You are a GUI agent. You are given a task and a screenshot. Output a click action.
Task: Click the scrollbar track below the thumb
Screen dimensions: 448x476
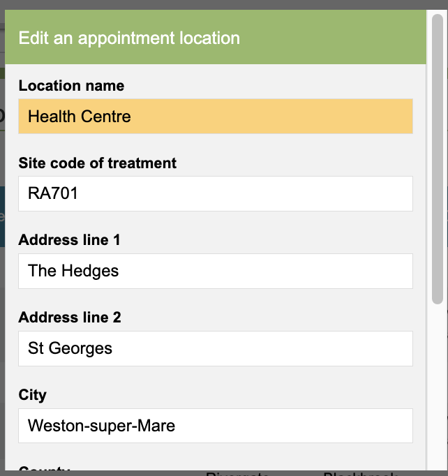pos(438,391)
